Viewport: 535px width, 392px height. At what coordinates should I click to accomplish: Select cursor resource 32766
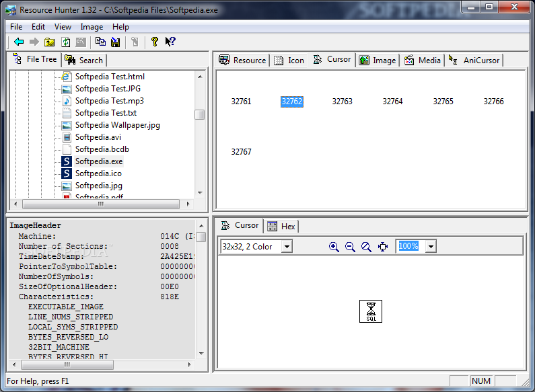[x=494, y=102]
